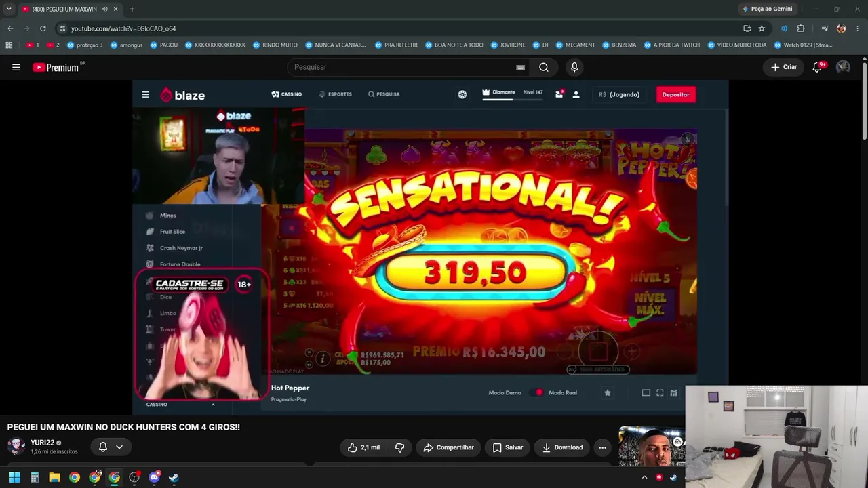
Task: Open the Blaze hamburger menu in video
Action: [x=145, y=95]
